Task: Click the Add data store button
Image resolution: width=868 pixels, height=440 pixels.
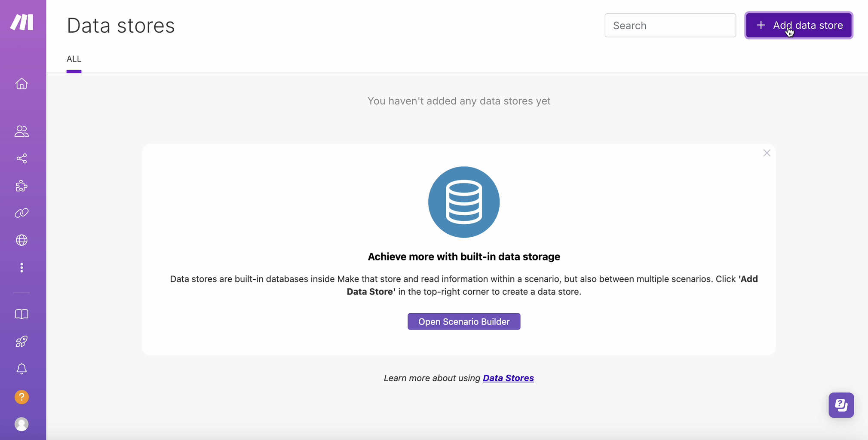Action: 798,25
